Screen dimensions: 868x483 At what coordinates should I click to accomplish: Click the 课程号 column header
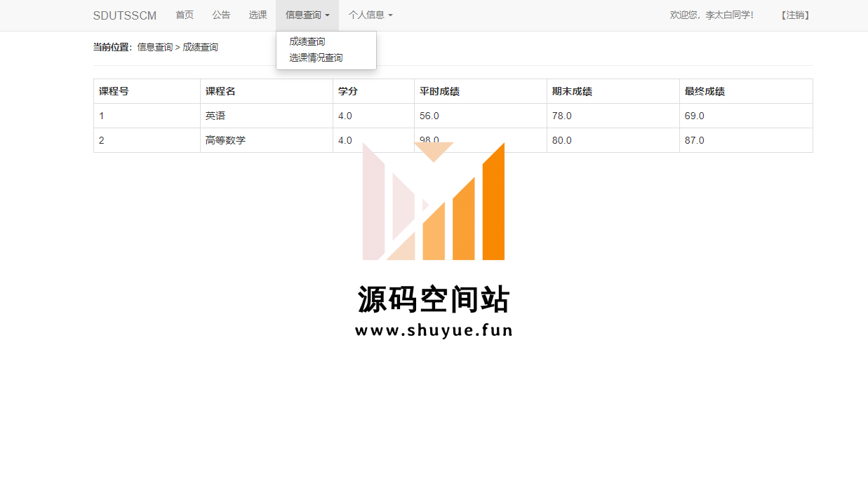[147, 91]
